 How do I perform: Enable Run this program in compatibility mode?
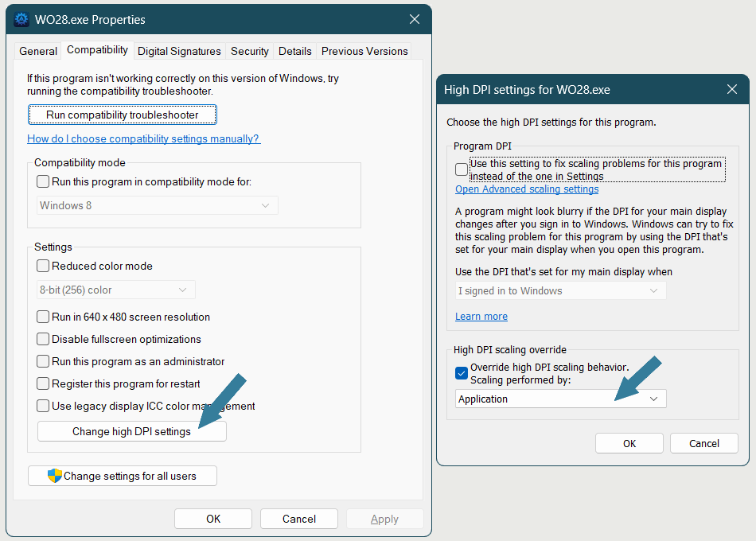click(43, 181)
